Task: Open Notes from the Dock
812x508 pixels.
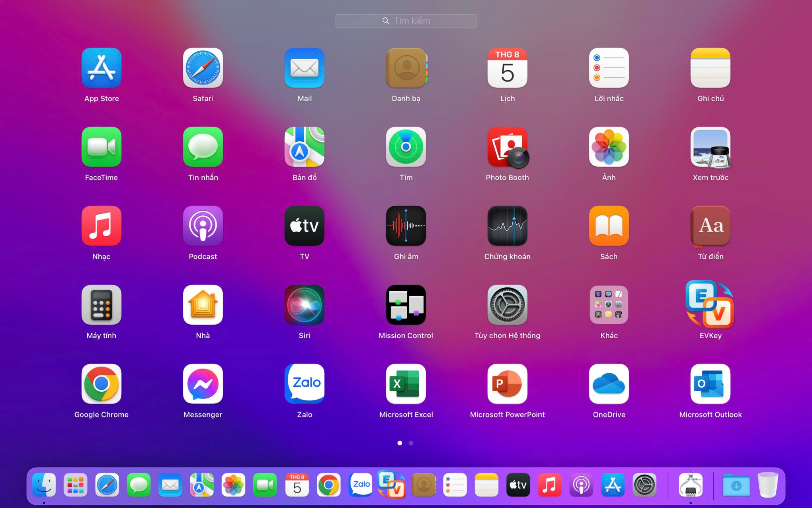Action: (x=486, y=485)
